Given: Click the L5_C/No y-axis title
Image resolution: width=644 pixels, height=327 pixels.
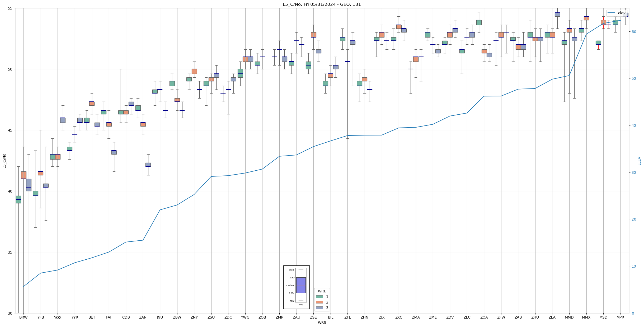Looking at the screenshot, I should point(4,161).
